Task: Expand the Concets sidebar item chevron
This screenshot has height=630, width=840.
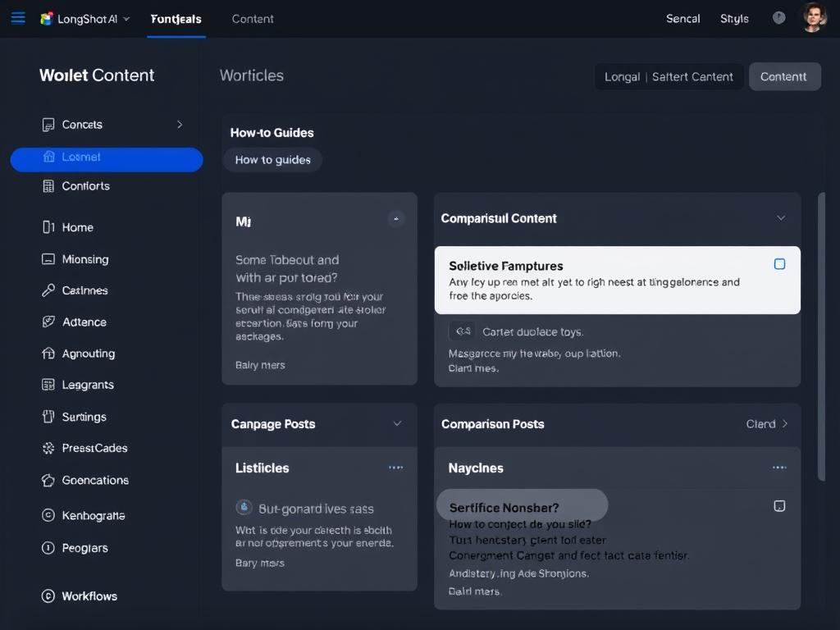Action: coord(180,125)
